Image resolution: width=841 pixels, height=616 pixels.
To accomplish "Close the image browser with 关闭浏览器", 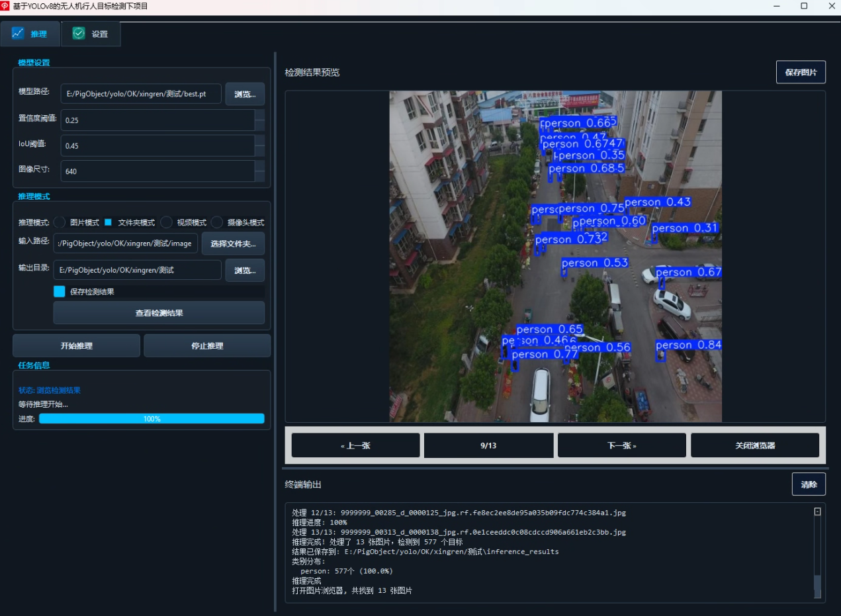I will 755,445.
